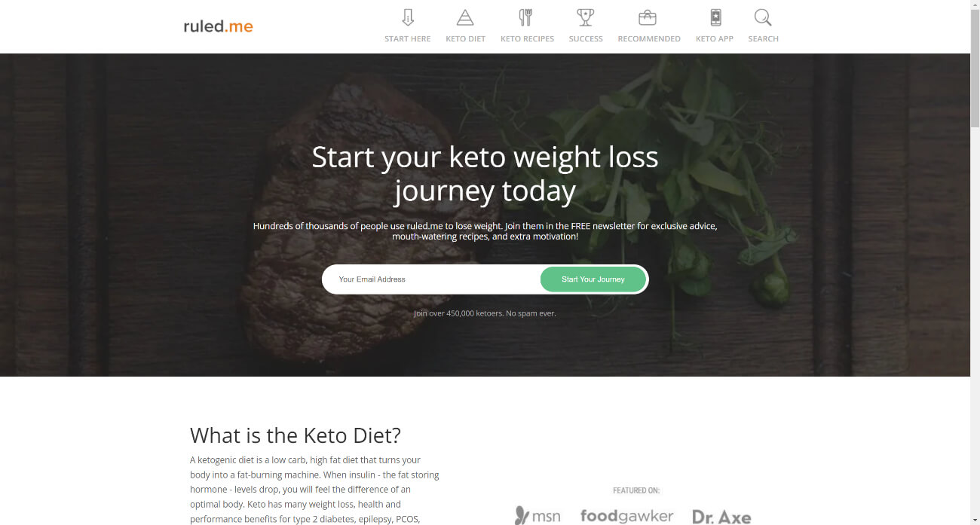Open search via the magnifying glass icon
Image resolution: width=980 pixels, height=525 pixels.
763,17
